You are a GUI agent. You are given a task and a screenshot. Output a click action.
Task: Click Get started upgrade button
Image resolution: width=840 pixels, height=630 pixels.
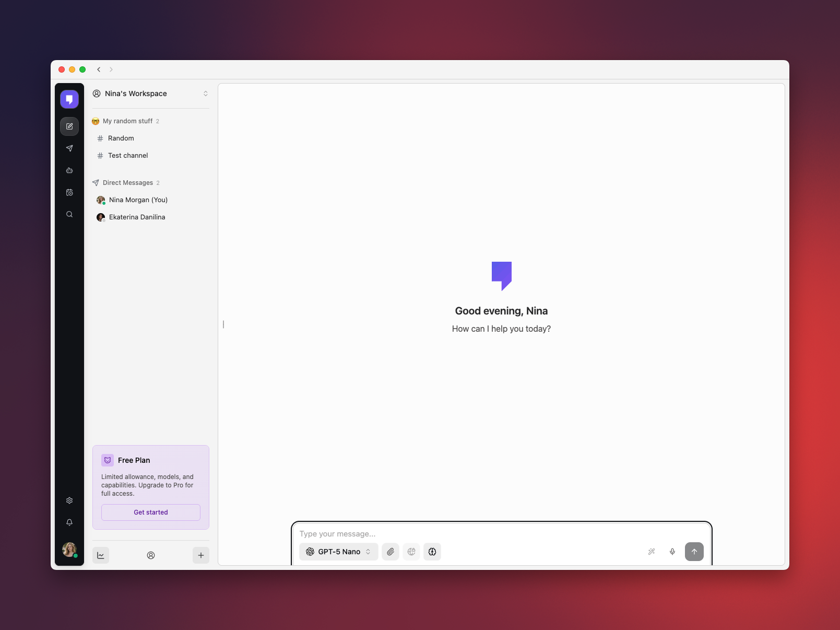click(x=151, y=512)
